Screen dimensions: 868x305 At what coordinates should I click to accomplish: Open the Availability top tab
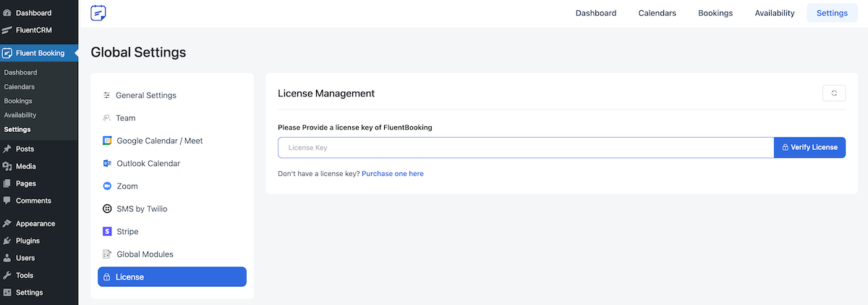click(775, 13)
